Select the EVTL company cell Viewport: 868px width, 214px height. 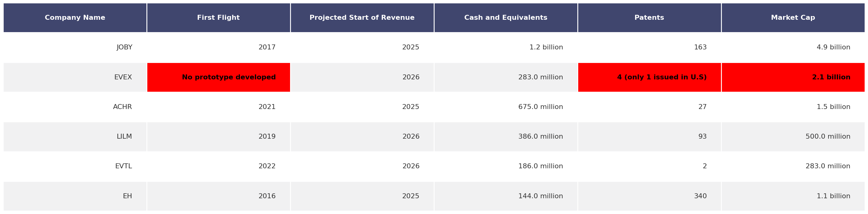pos(75,166)
